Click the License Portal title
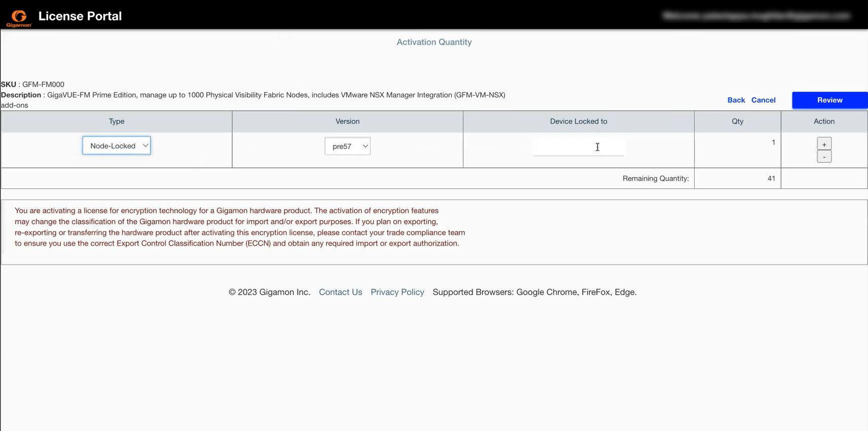 point(80,16)
